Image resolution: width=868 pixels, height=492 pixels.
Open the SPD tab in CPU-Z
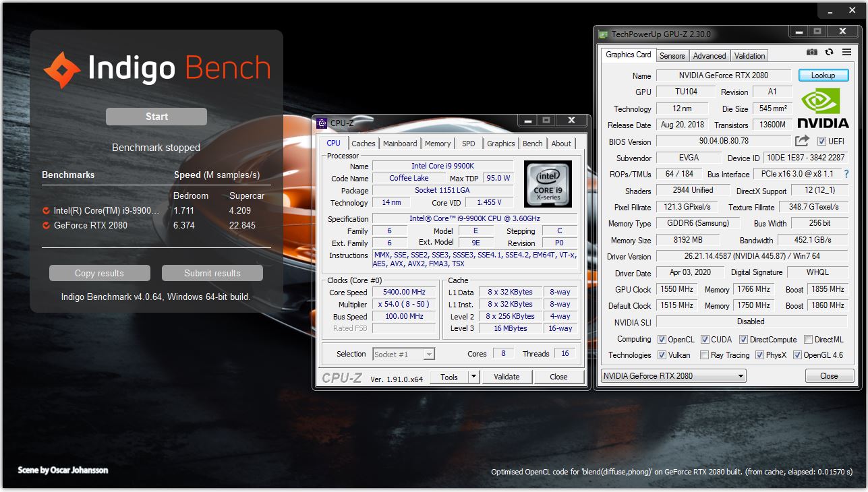469,144
